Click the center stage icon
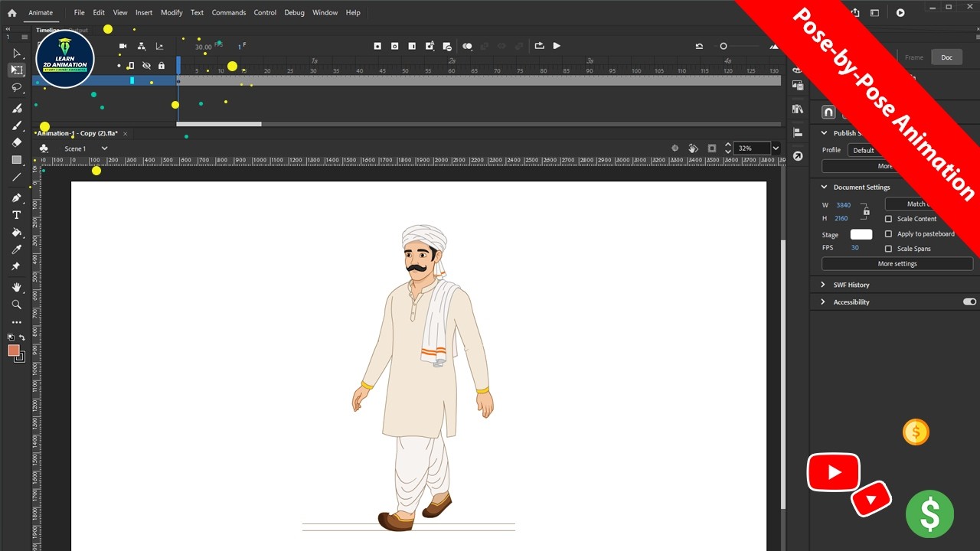980x551 pixels. point(675,148)
